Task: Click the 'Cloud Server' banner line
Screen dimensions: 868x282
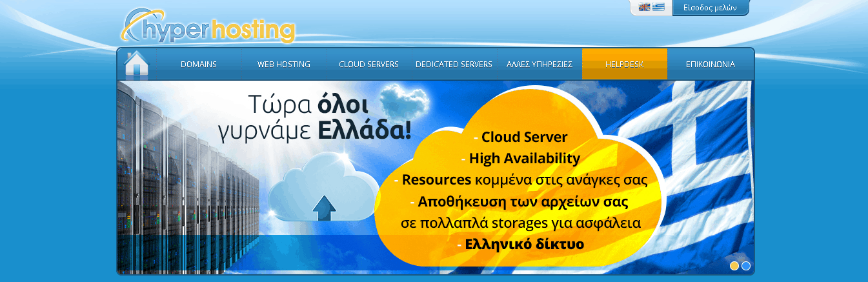Action: (521, 137)
